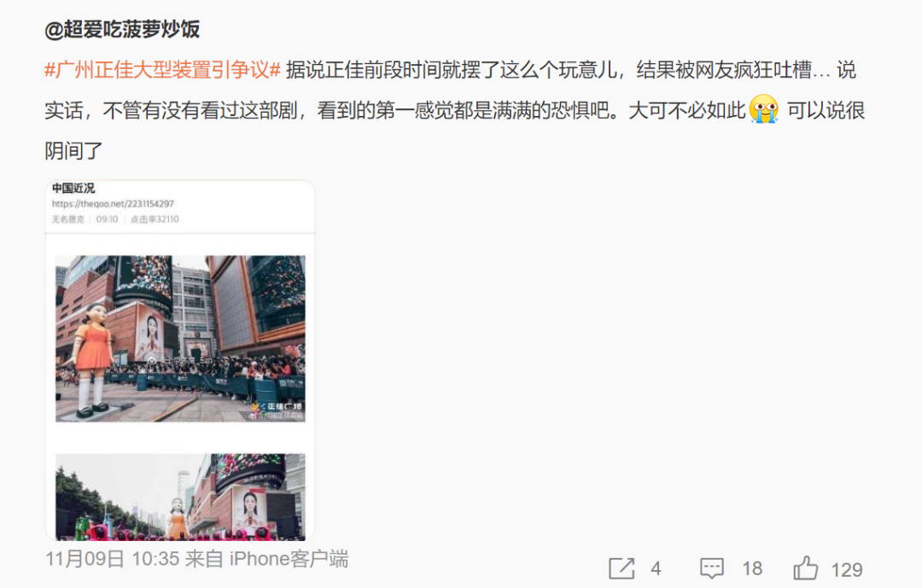922x588 pixels.
Task: Open comments via the speech bubble icon
Action: 711,568
